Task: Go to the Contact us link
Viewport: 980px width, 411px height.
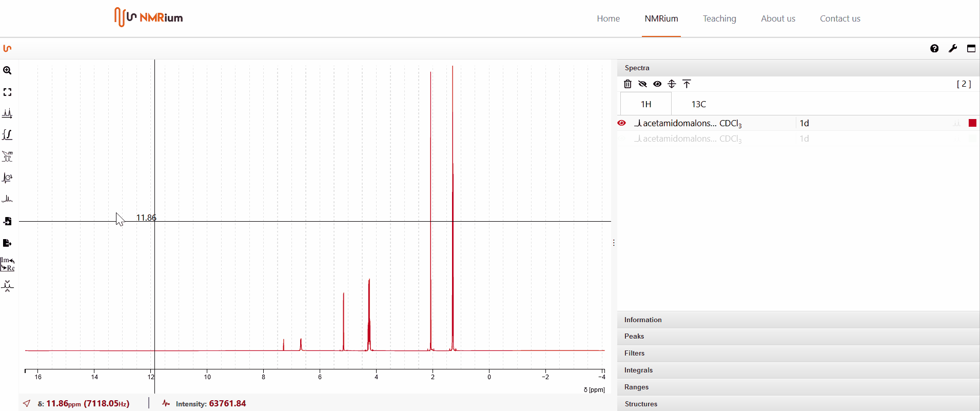Action: pyautogui.click(x=840, y=18)
